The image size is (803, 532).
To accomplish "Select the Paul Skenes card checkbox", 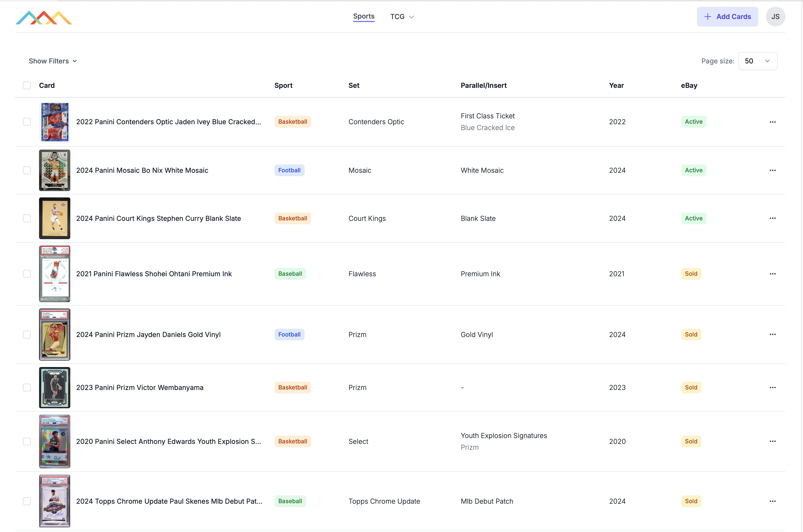I will coord(27,501).
